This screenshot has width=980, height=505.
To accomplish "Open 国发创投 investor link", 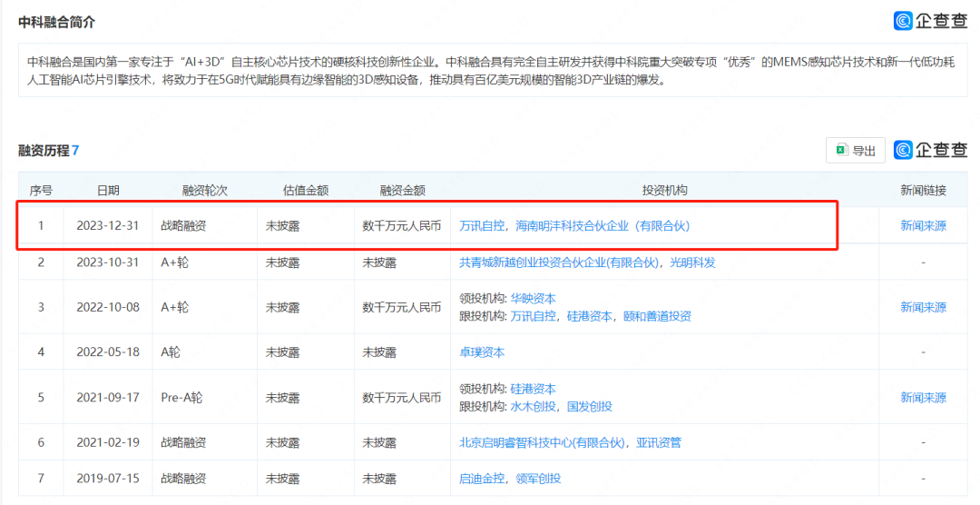I will click(x=590, y=406).
